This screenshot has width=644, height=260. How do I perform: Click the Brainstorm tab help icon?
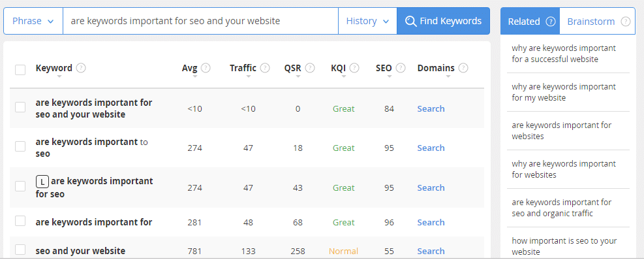point(626,22)
